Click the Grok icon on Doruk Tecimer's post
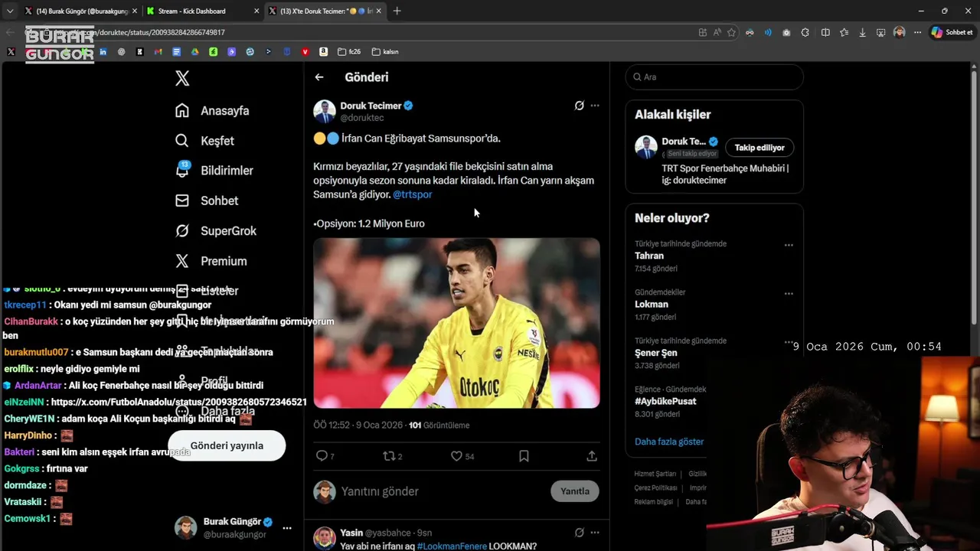Screen dimensions: 980x551 tap(580, 106)
